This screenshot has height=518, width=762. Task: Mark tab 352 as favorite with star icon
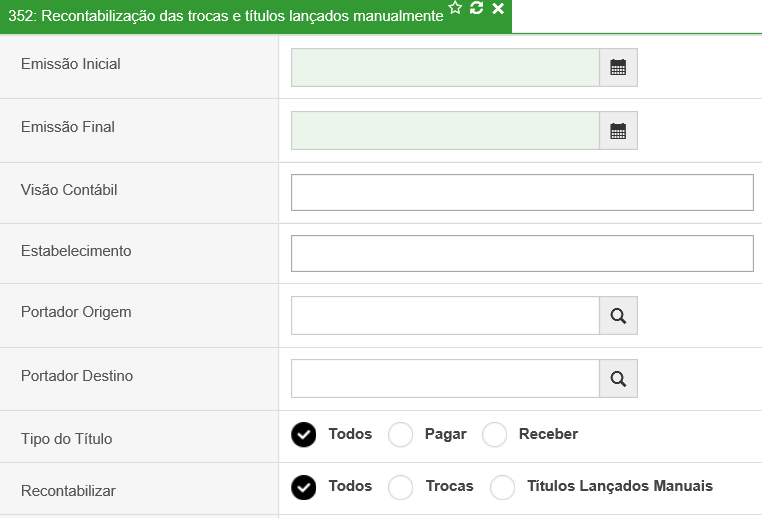(455, 8)
